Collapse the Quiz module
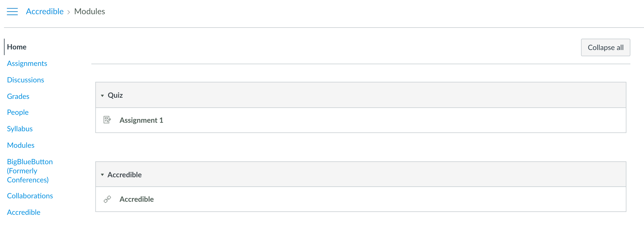Image resolution: width=644 pixels, height=229 pixels. 103,95
